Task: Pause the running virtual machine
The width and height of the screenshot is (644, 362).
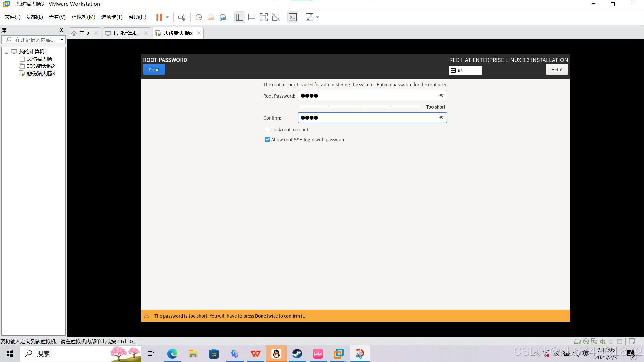Action: tap(159, 17)
